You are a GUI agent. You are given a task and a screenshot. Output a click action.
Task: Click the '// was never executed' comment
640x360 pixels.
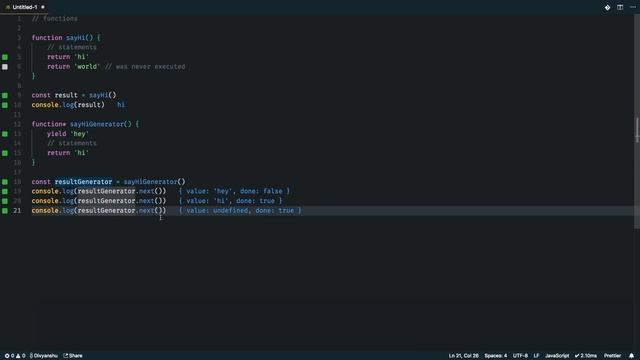[145, 67]
